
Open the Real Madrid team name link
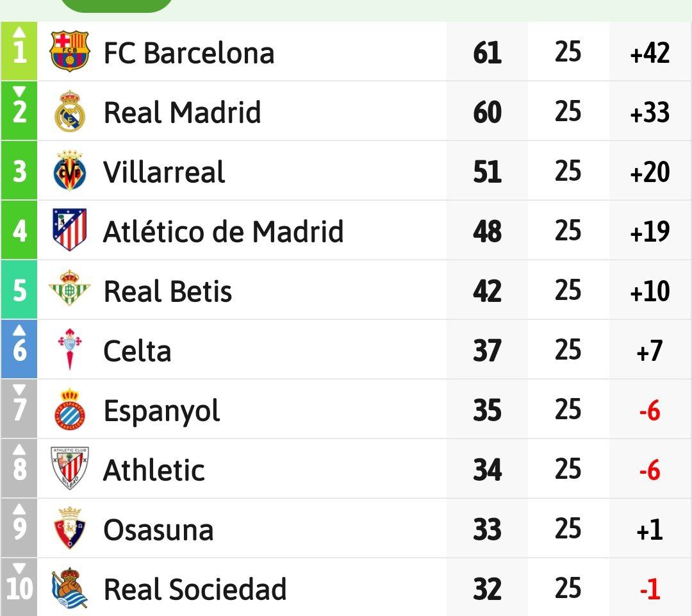(x=183, y=112)
